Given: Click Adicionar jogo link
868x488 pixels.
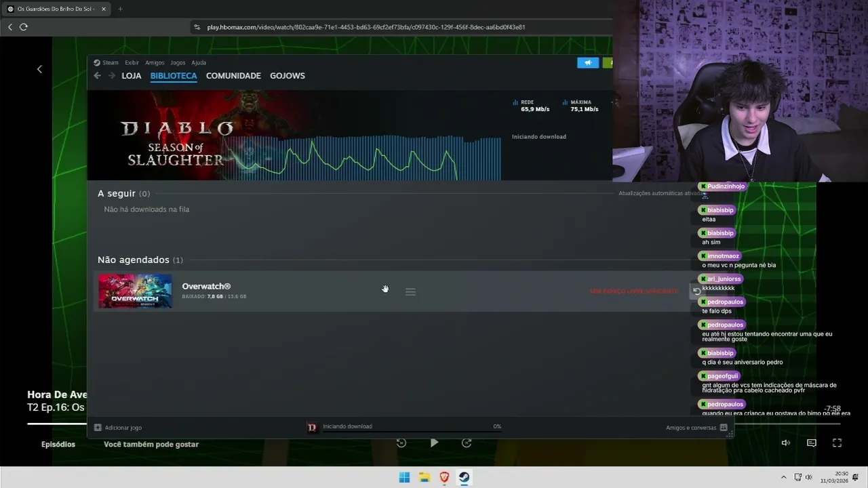Looking at the screenshot, I should (123, 428).
